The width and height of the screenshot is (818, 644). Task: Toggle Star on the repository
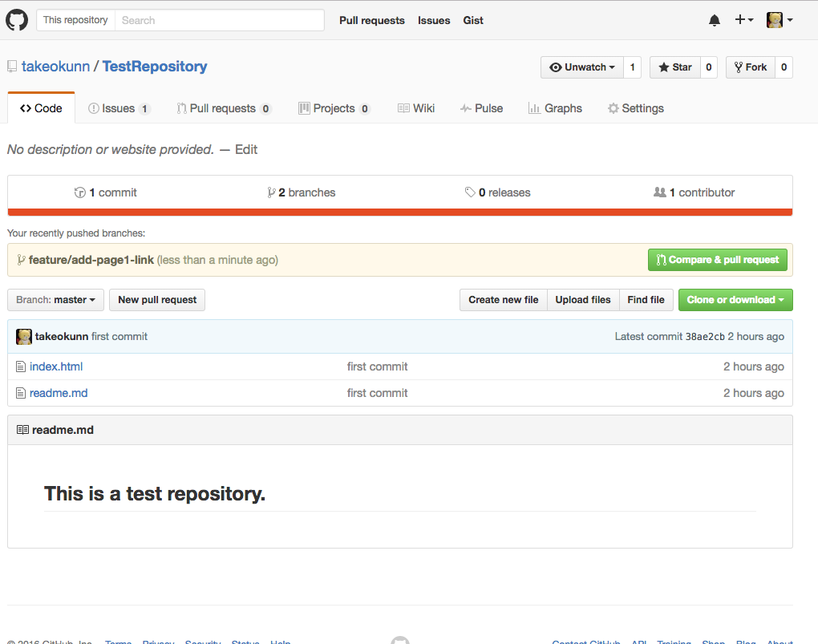(674, 67)
